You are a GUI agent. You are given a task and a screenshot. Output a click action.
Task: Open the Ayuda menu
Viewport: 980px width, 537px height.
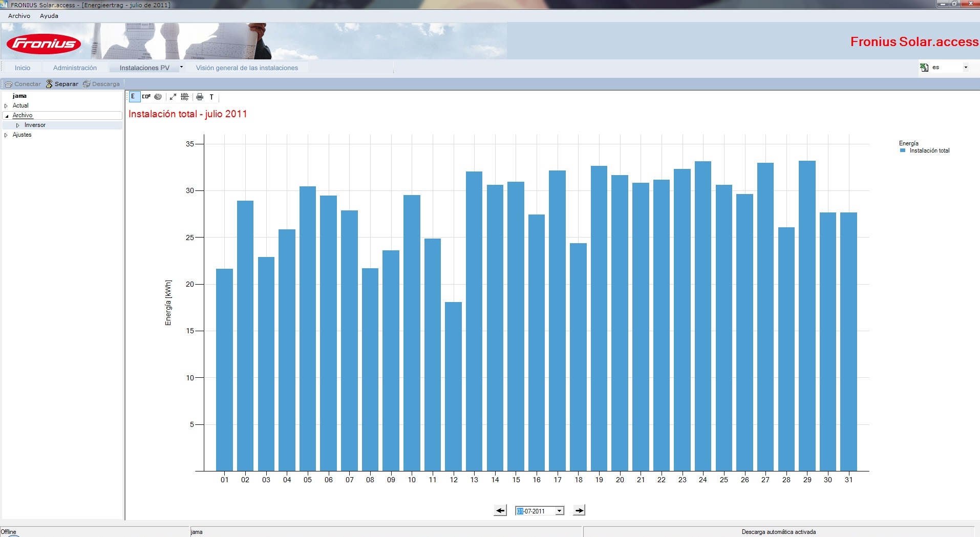(49, 16)
